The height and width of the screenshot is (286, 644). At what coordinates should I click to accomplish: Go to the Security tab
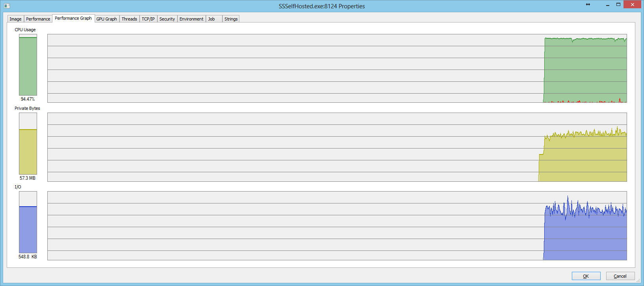point(167,19)
